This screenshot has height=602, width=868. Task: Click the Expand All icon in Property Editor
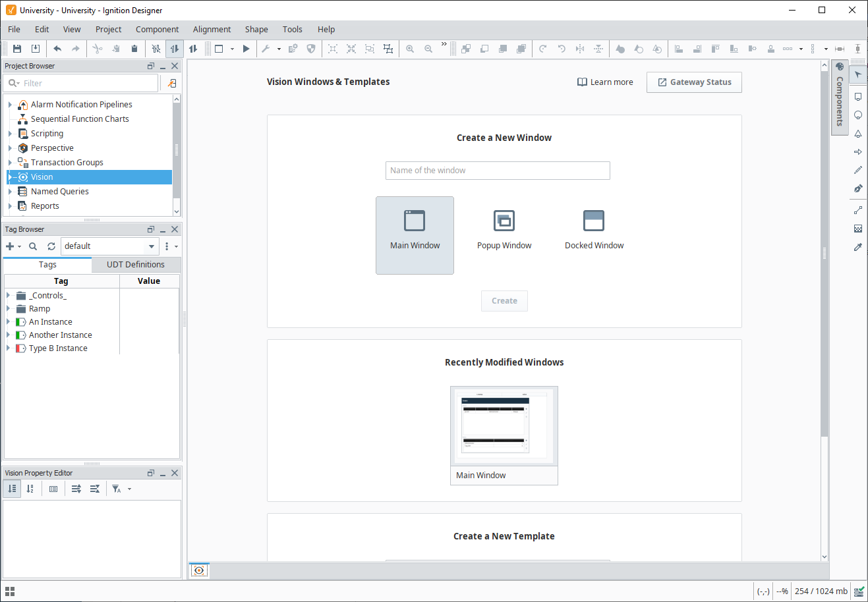[x=76, y=489]
